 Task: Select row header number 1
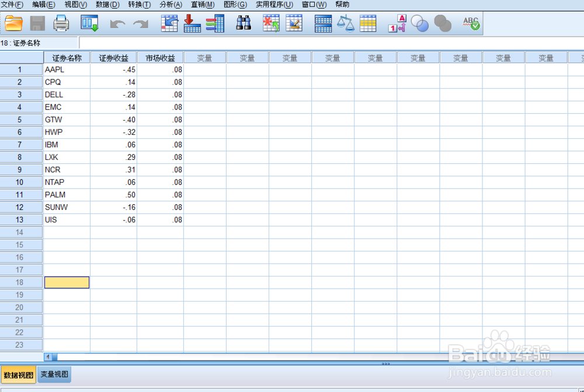tap(21, 69)
